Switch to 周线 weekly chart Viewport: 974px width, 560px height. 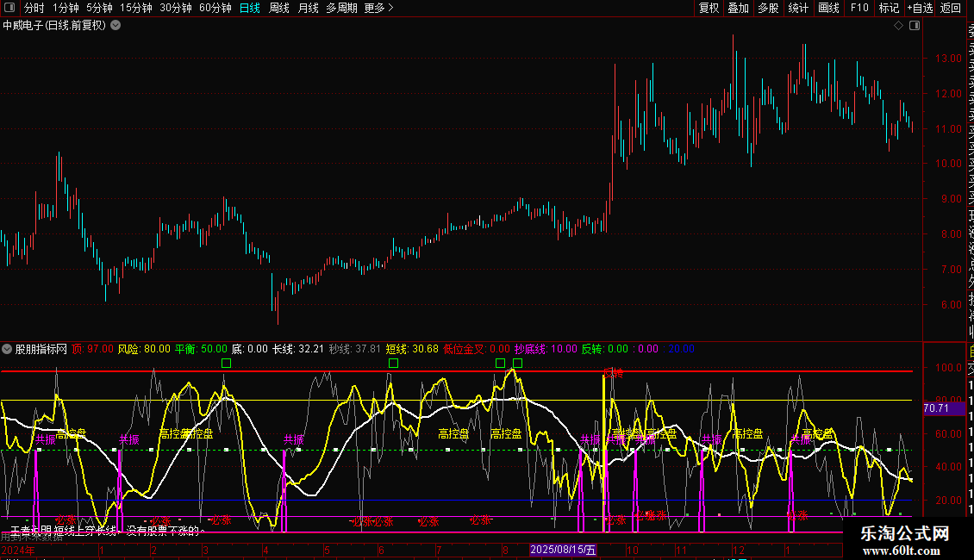(x=279, y=8)
